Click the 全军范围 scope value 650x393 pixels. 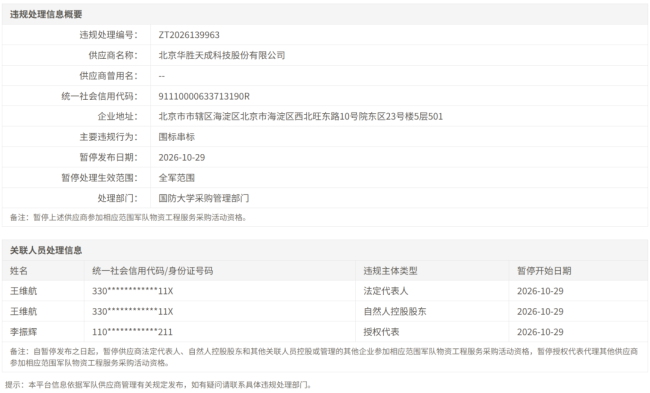point(177,178)
